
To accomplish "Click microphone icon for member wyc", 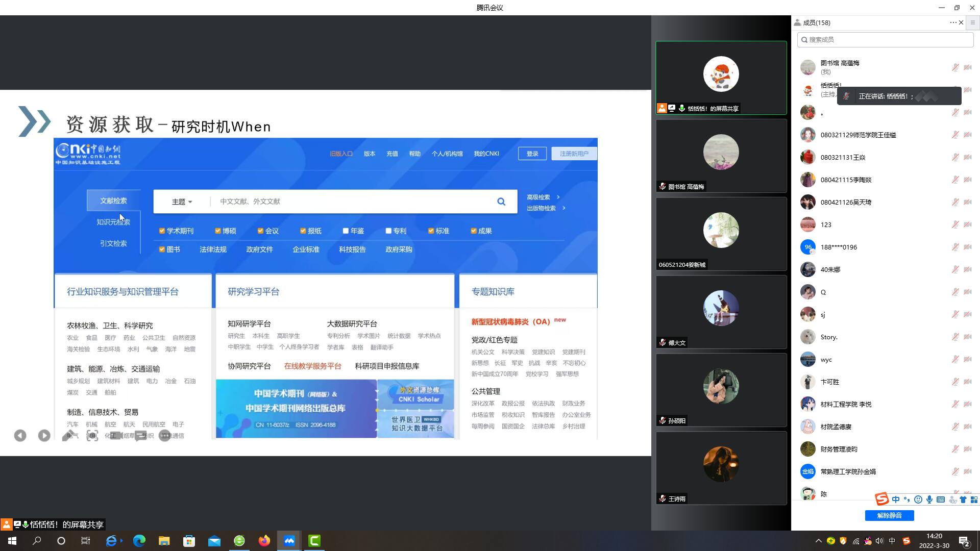I will click(955, 359).
